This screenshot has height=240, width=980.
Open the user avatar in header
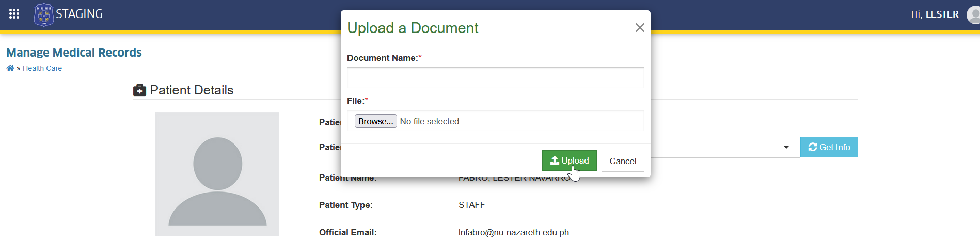[x=973, y=14]
